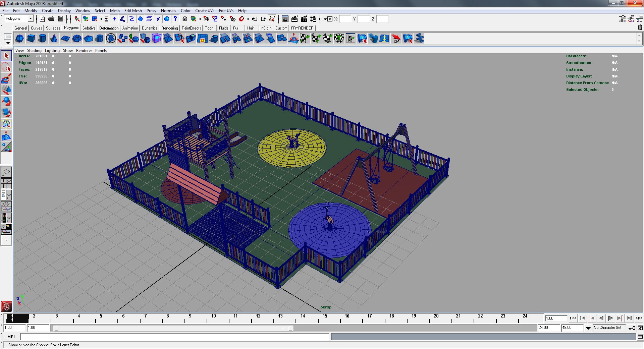Click the time range slider bar

point(173,328)
